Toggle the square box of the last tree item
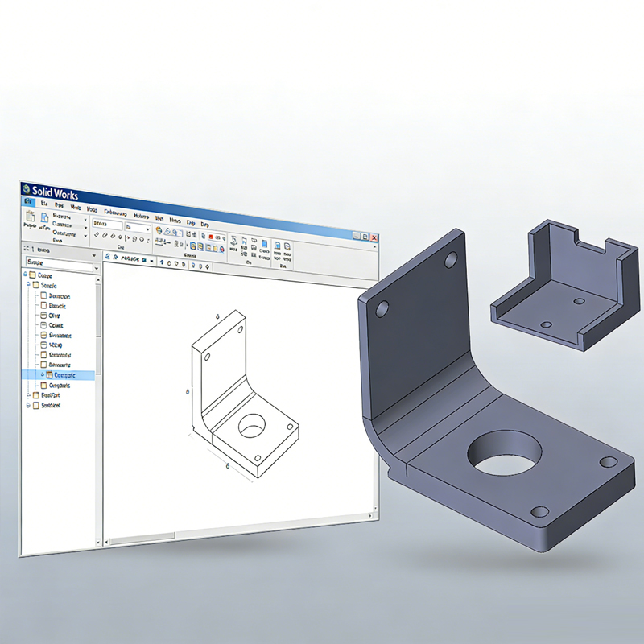This screenshot has width=644, height=644. click(35, 406)
